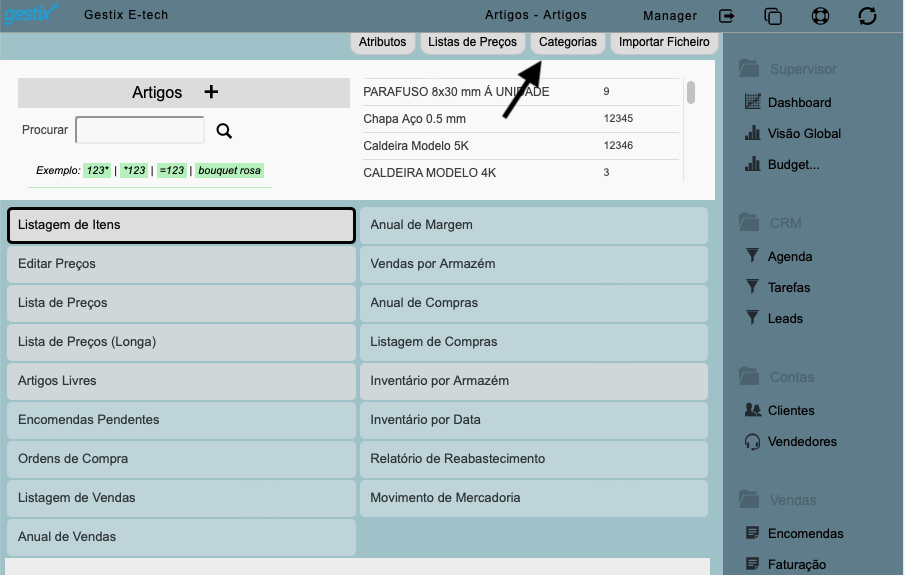Click the '*123' search example
This screenshot has height=575, width=905.
click(134, 170)
